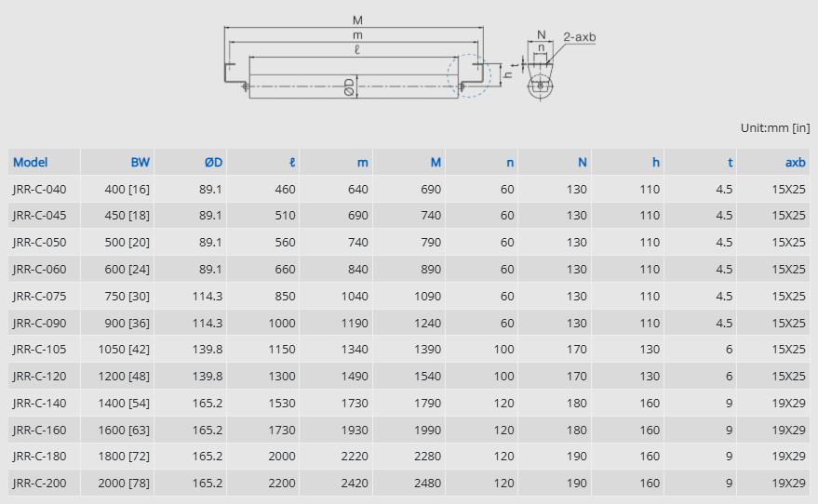Click the BW column header
818x504 pixels.
click(x=140, y=162)
